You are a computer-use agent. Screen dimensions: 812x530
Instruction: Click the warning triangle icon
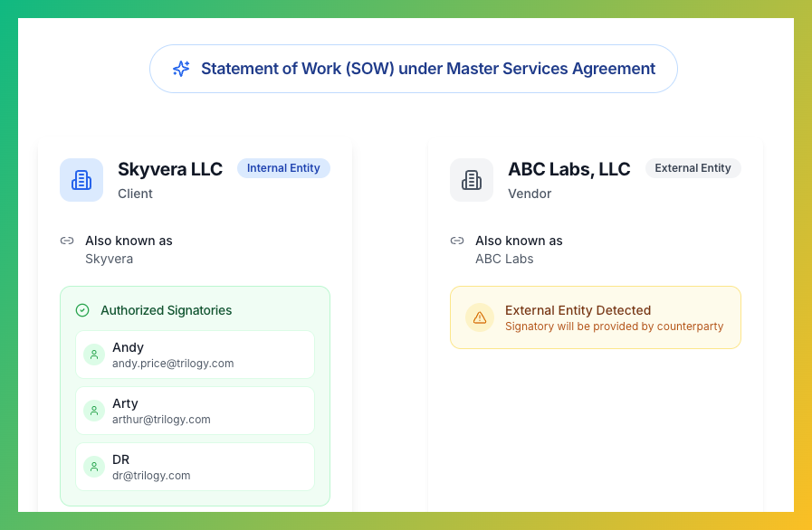480,317
